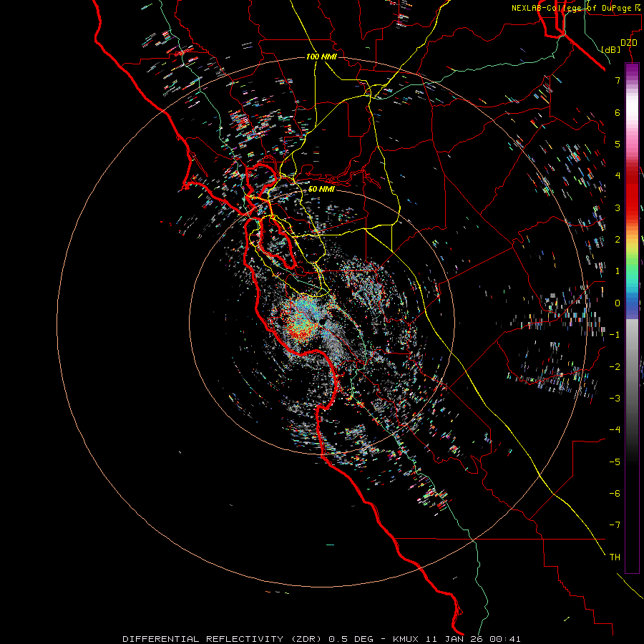Click the "DIFFERENTIAL REFLECTIVITY (ZDR)" caption text

223,639
